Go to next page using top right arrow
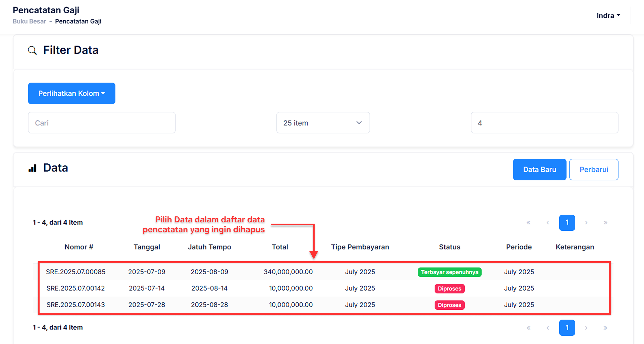Viewport: 644px width, 344px height. click(x=586, y=222)
